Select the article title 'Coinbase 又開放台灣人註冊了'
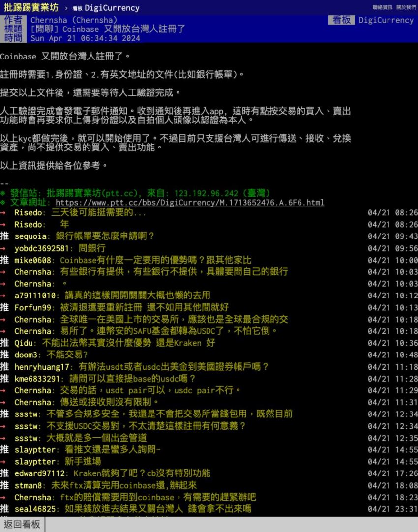Screen dimensions: 418x532 (x=124, y=29)
